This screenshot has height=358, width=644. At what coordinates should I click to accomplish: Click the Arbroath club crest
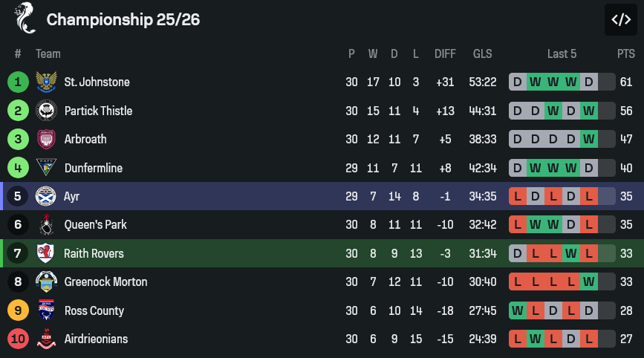tap(46, 139)
